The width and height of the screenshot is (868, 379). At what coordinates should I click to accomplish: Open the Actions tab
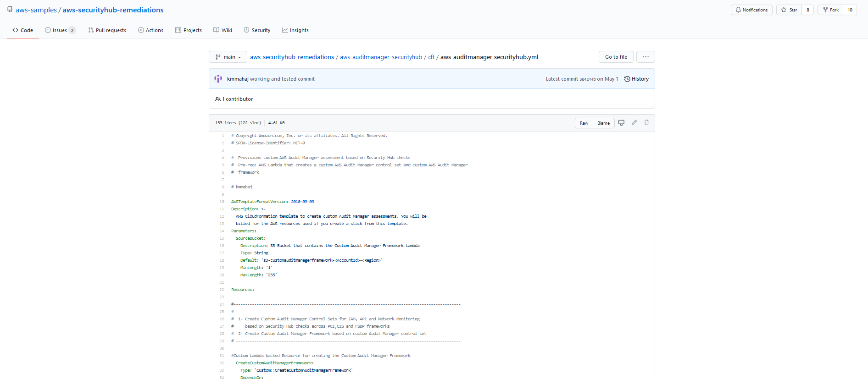(x=150, y=30)
